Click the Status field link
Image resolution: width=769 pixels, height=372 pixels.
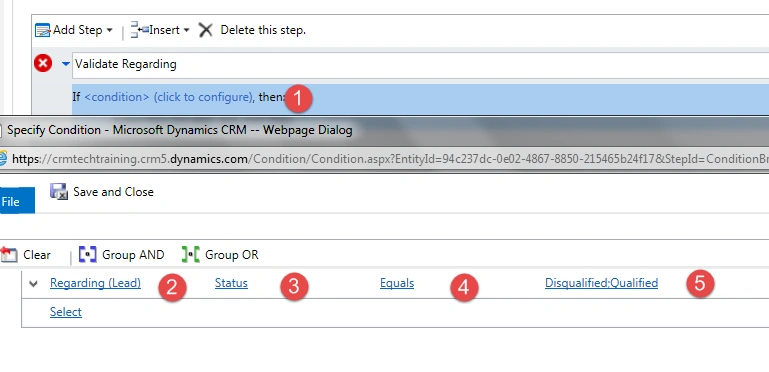pos(231,283)
